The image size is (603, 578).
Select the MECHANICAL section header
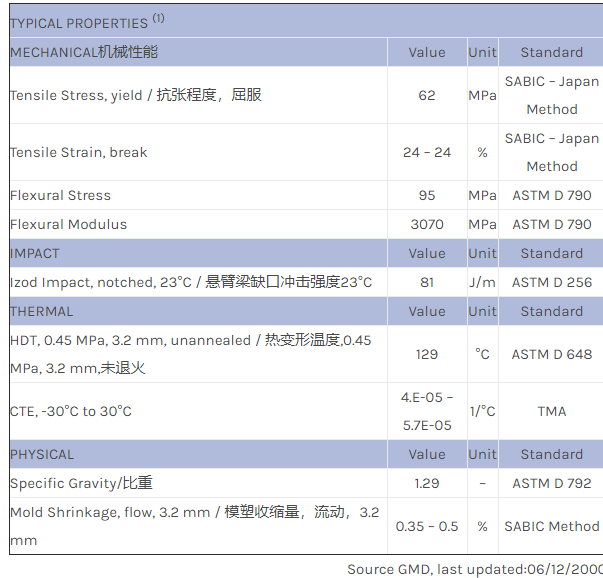(84, 52)
